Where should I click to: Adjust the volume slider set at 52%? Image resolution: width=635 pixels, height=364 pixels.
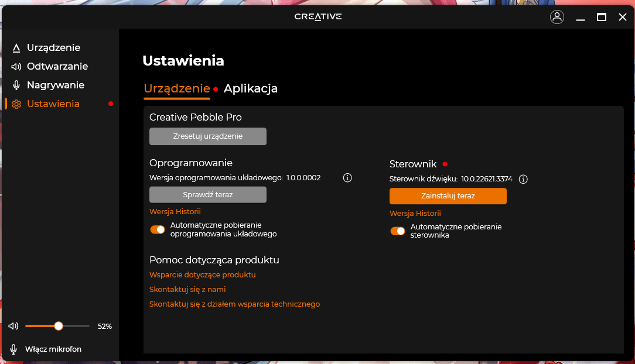(58, 326)
